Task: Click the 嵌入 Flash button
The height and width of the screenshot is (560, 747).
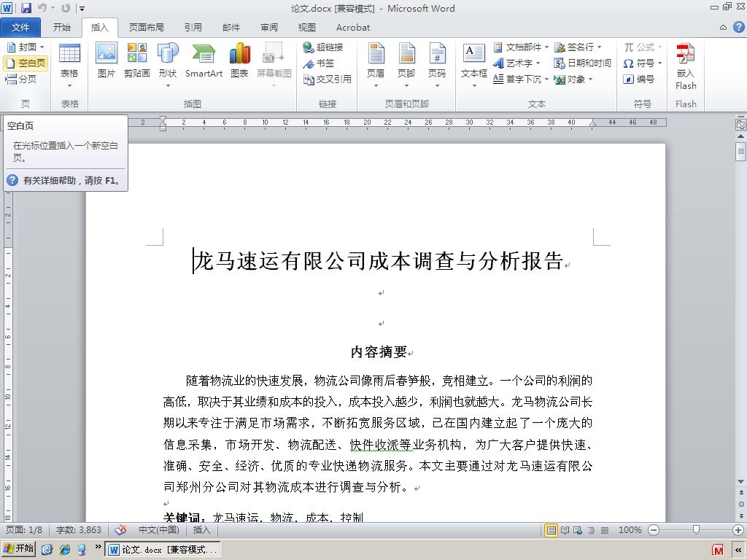Action: tap(686, 66)
